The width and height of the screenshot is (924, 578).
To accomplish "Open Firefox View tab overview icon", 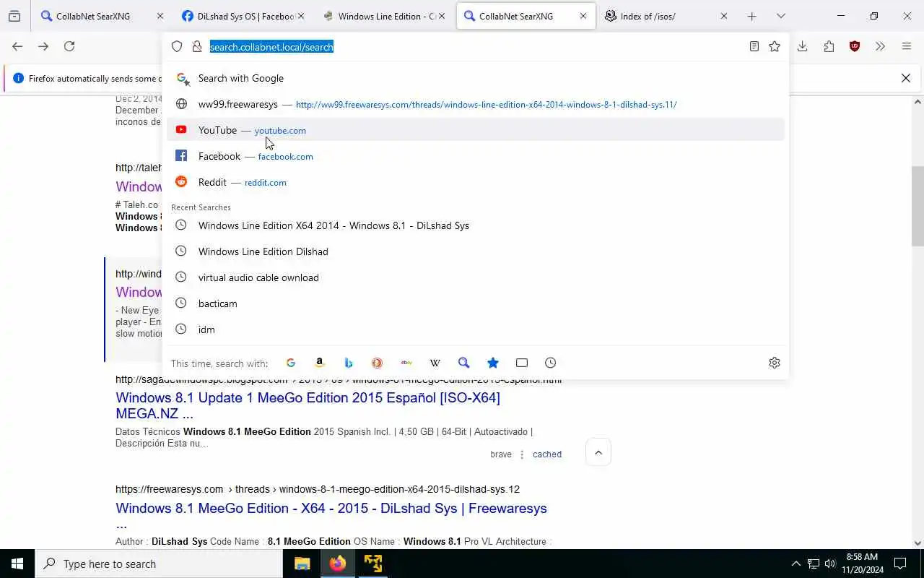I will click(x=14, y=16).
